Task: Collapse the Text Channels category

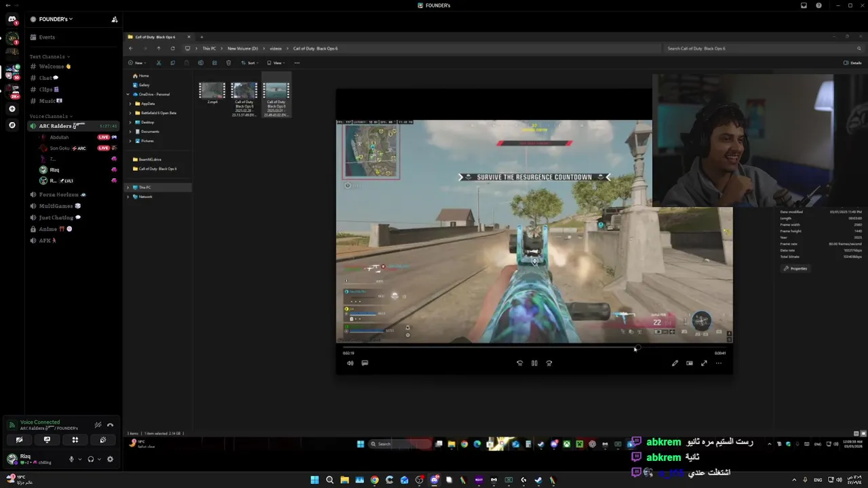Action: click(x=50, y=57)
